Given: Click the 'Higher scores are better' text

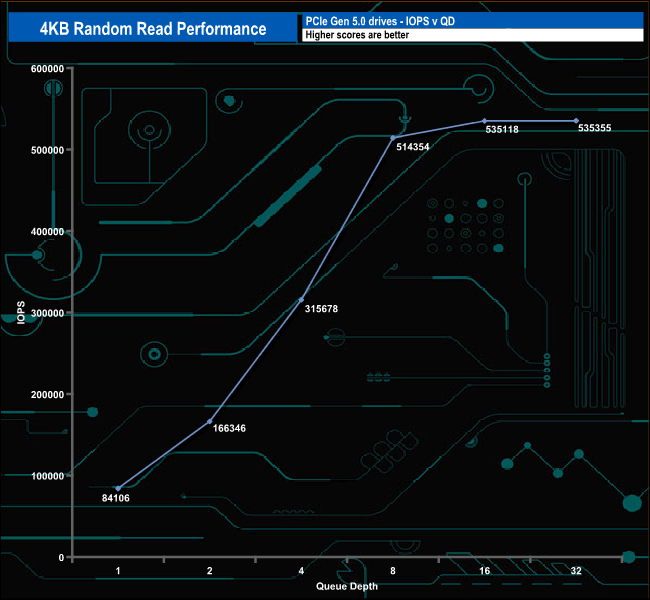Looking at the screenshot, I should click(357, 35).
